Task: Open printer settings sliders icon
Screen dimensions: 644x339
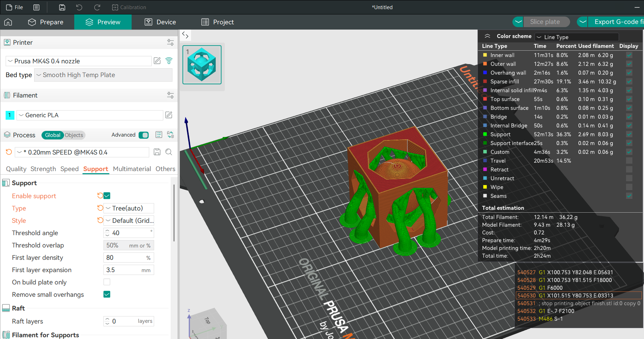Action: [170, 43]
